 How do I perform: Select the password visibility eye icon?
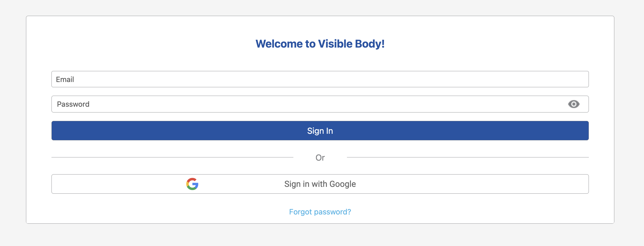point(574,104)
